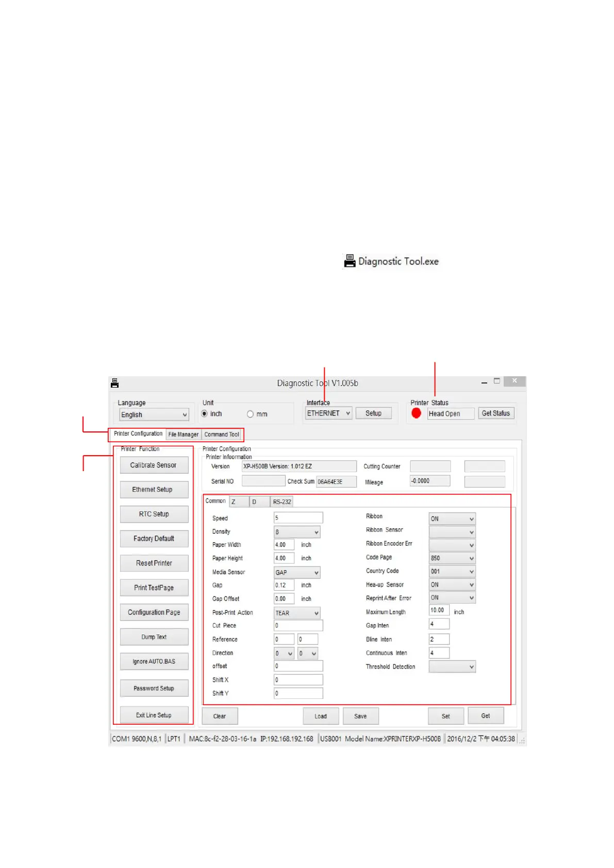This screenshot has height=868, width=614.
Task: Click the Calibrate Sensor button
Action: (154, 465)
